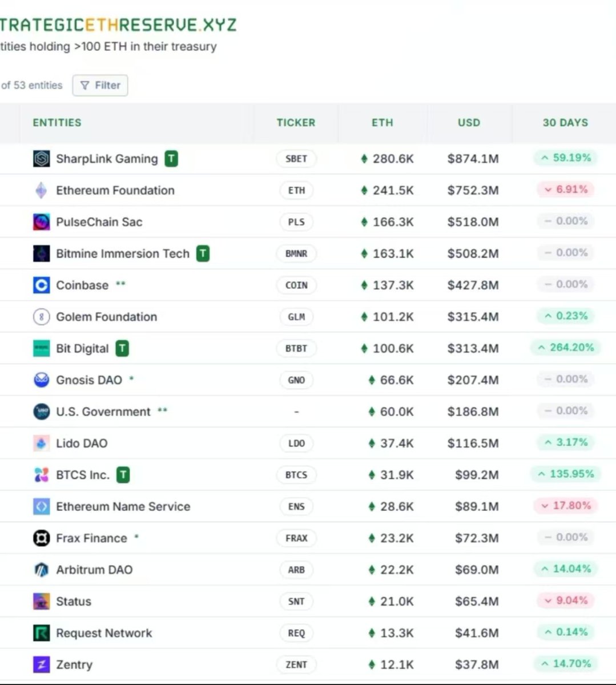Open the Golem Foundation entity name
Screen dimensions: 616x685
106,317
